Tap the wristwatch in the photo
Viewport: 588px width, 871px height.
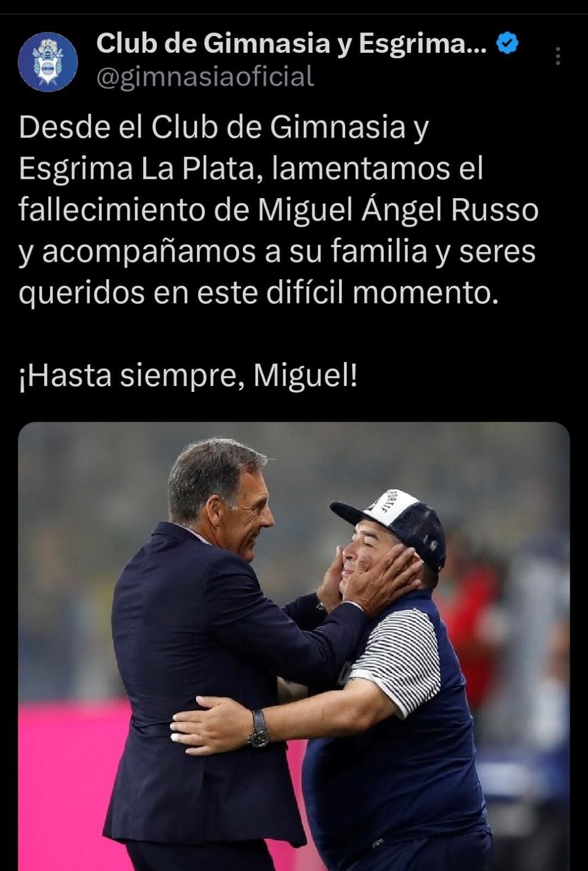pos(258,728)
